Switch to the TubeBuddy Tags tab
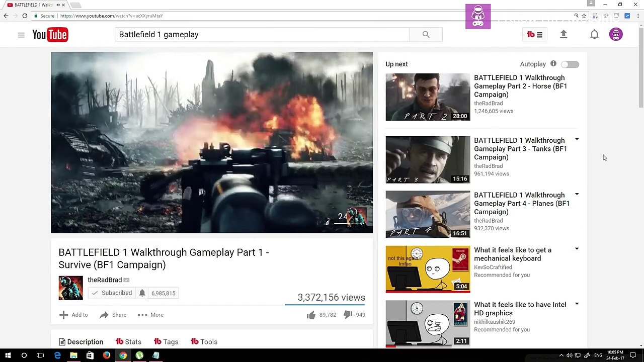The image size is (644, 362). [166, 342]
